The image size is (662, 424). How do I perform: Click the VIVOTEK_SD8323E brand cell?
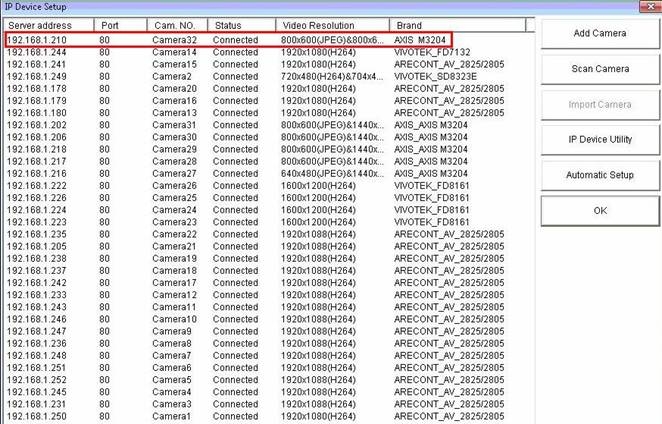point(435,76)
